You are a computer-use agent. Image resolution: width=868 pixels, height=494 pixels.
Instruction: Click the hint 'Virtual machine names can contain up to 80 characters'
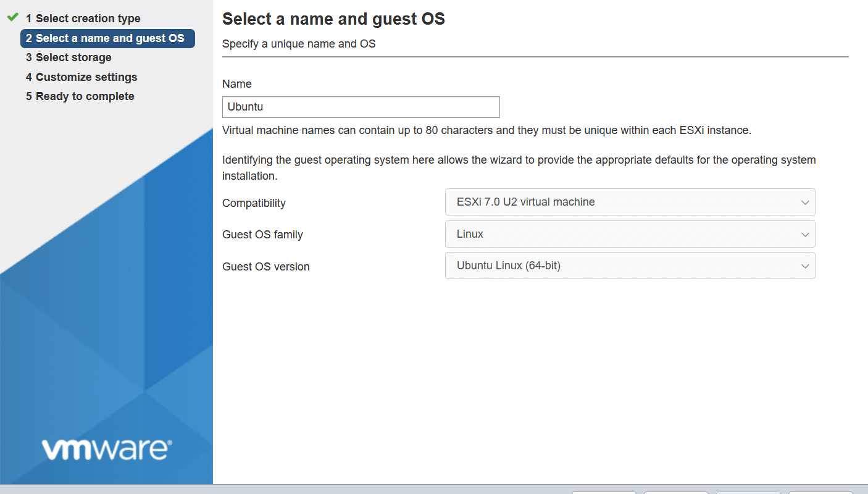pos(486,131)
